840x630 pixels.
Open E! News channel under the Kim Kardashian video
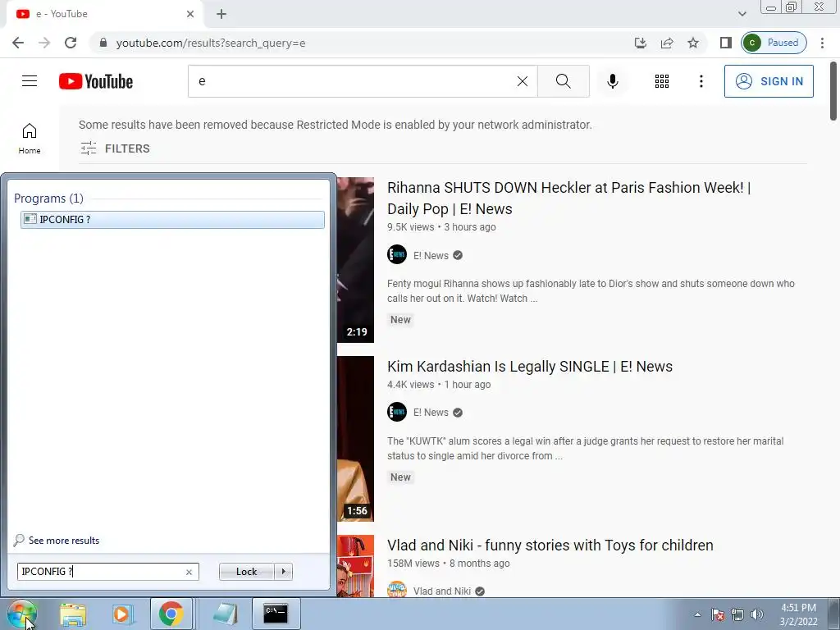[x=431, y=413]
